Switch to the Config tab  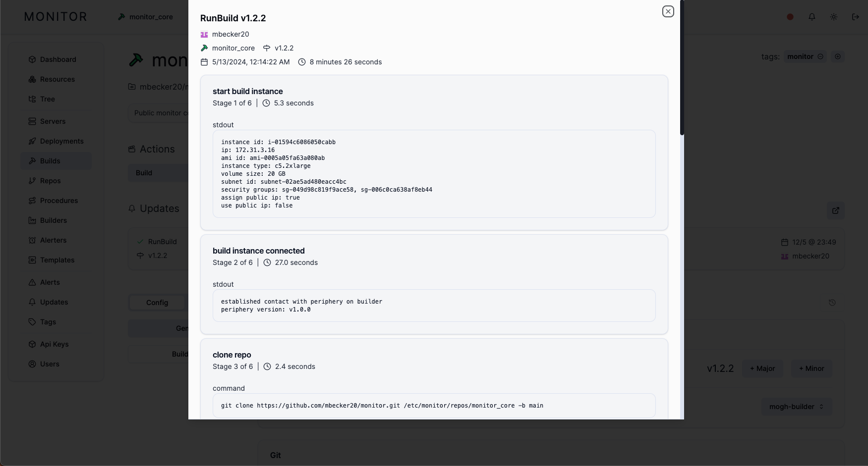tap(157, 303)
